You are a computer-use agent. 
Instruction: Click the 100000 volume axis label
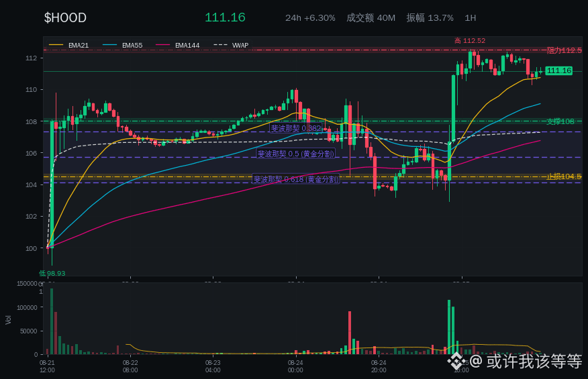27,307
